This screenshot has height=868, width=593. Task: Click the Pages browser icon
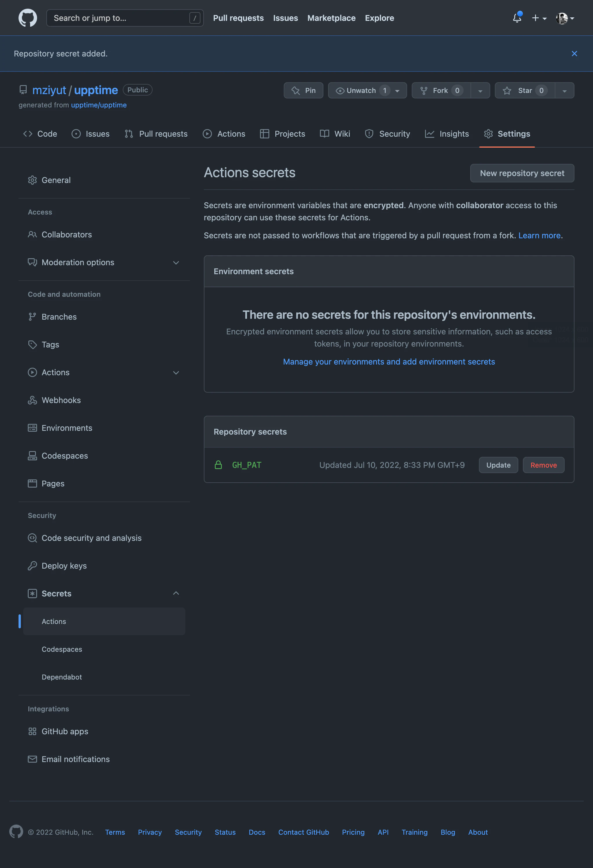coord(32,483)
